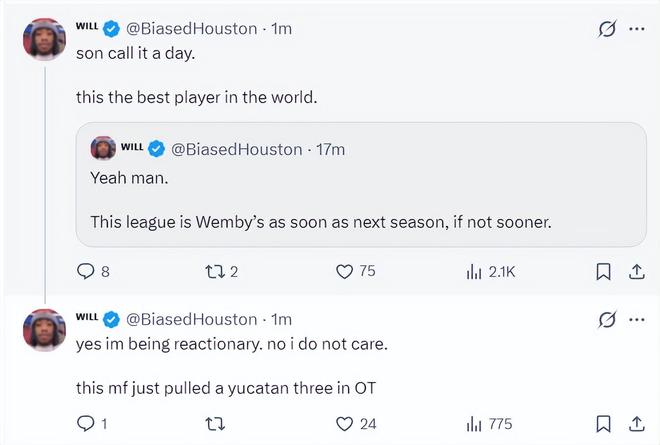Open WILL's profile picture on second tweet

(44, 330)
